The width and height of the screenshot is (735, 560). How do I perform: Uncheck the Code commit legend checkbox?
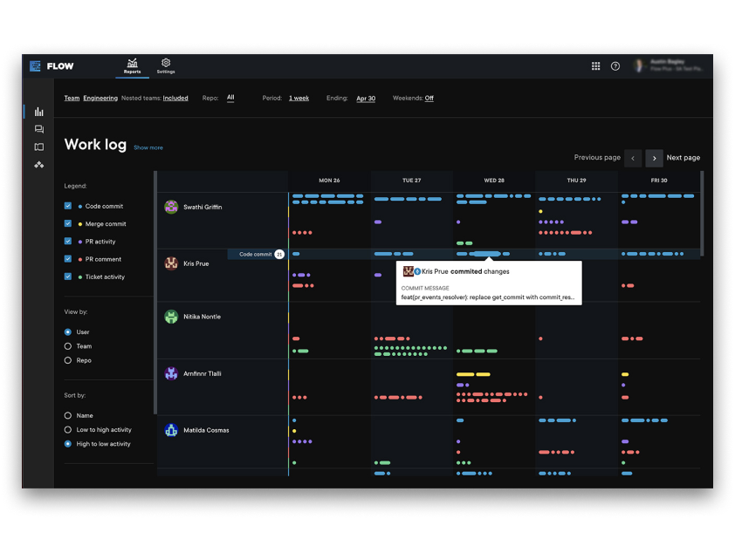coord(68,207)
